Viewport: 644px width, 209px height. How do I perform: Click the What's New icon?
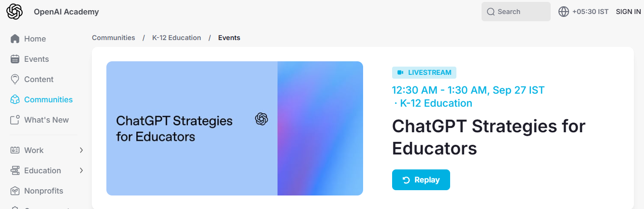click(15, 120)
